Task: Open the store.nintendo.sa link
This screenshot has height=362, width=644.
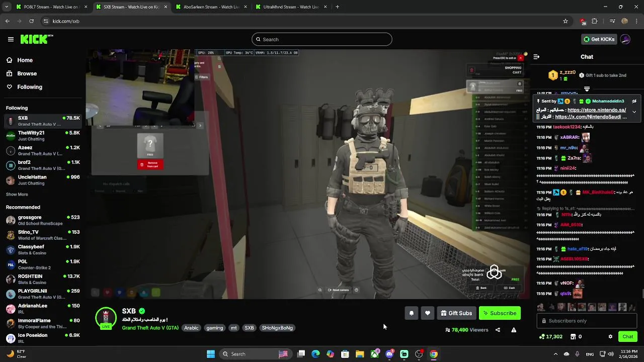Action: click(597, 110)
